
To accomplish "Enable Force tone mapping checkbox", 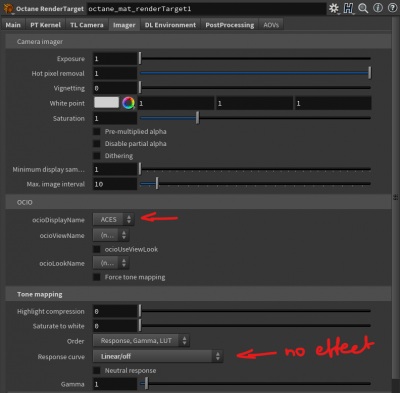I will click(97, 277).
